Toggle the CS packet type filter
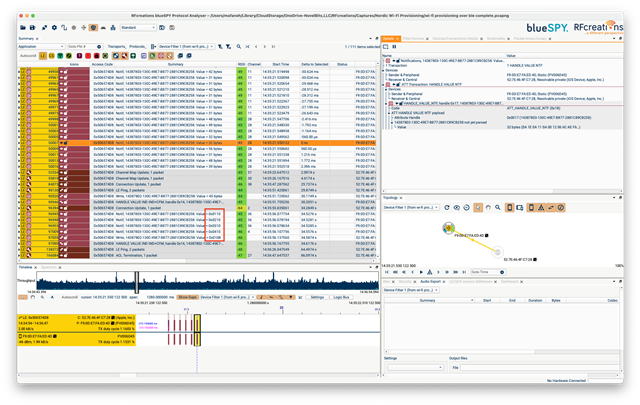The height and width of the screenshot is (405, 640). pyautogui.click(x=51, y=56)
